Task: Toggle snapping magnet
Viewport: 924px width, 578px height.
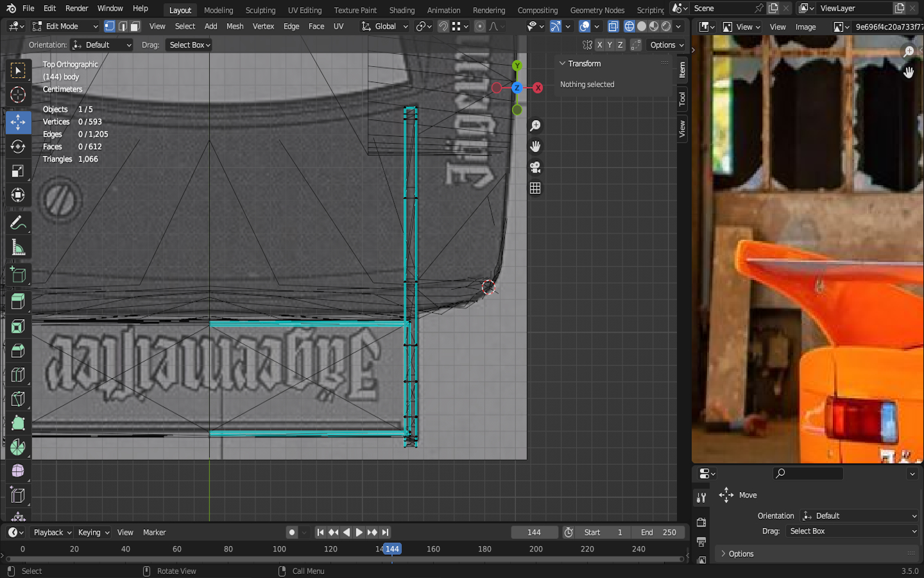Action: coord(443,26)
